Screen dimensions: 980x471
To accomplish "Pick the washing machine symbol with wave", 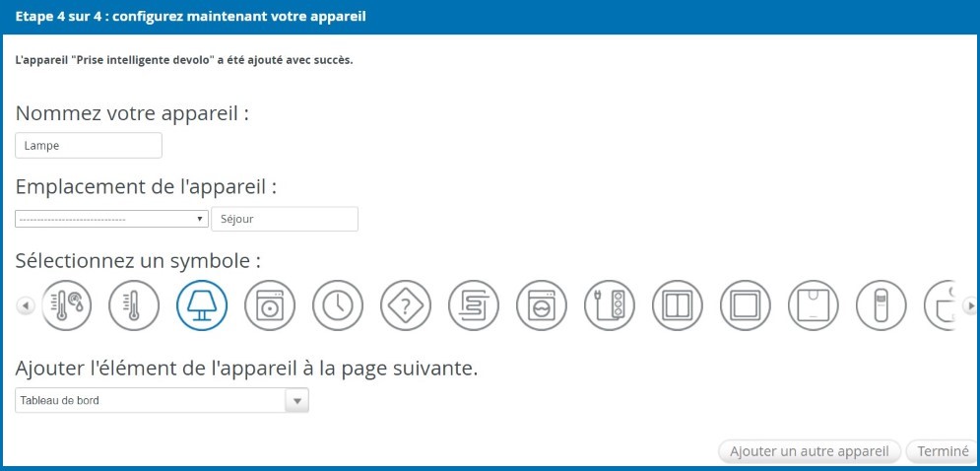I will 542,305.
